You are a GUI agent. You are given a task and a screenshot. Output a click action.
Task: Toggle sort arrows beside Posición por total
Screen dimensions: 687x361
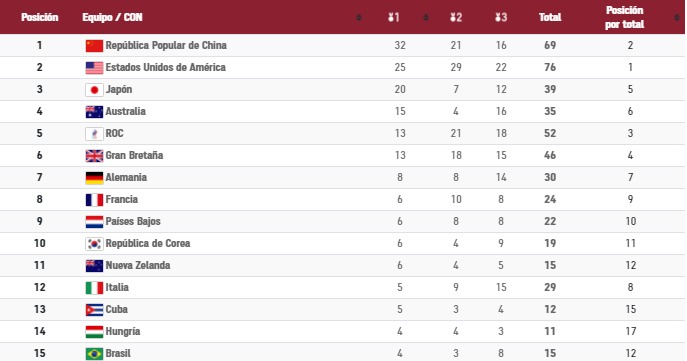677,18
